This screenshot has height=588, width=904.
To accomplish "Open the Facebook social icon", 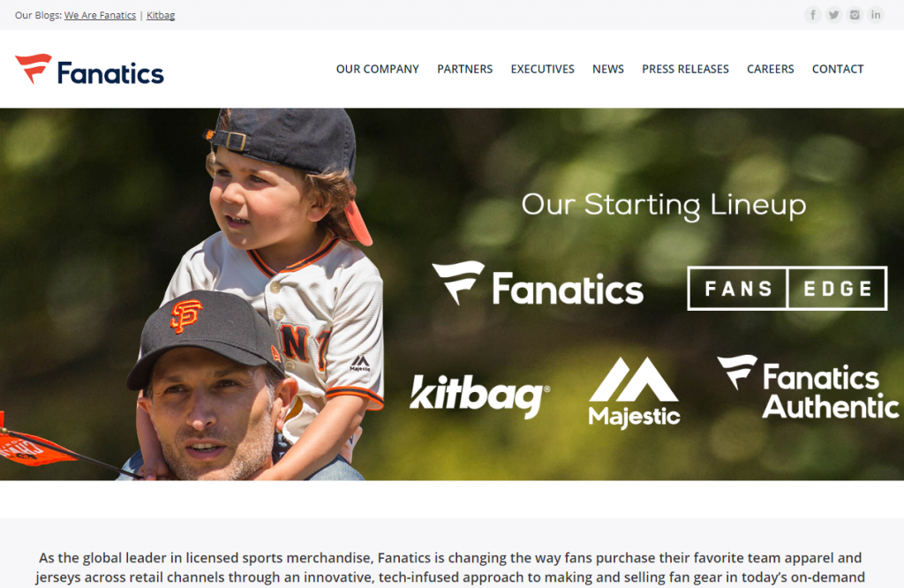I will 812,15.
